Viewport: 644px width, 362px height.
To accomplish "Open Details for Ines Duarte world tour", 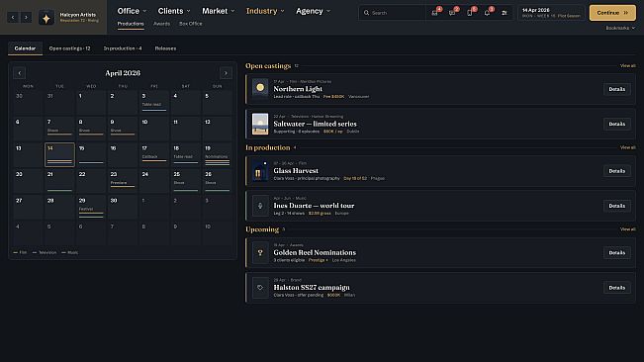I will pyautogui.click(x=617, y=206).
